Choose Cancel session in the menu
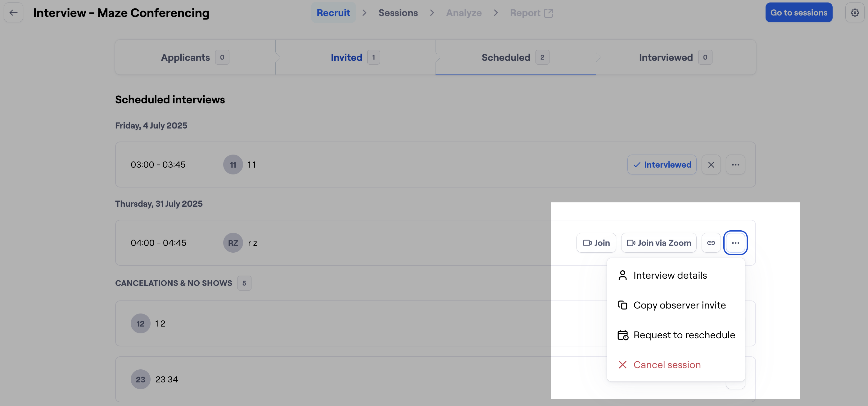The image size is (868, 406). 667,365
